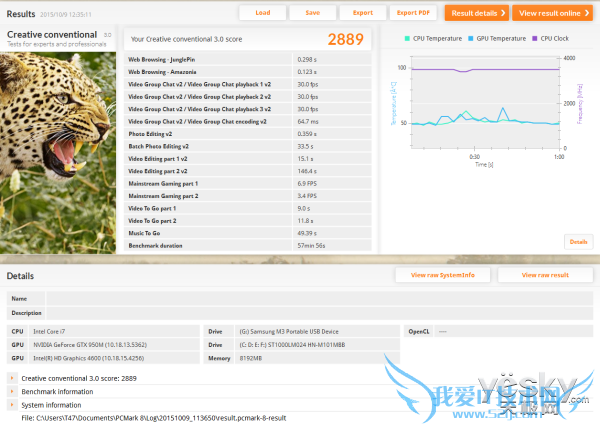Click the Details button under the graph
Image resolution: width=600 pixels, height=429 pixels.
579,242
